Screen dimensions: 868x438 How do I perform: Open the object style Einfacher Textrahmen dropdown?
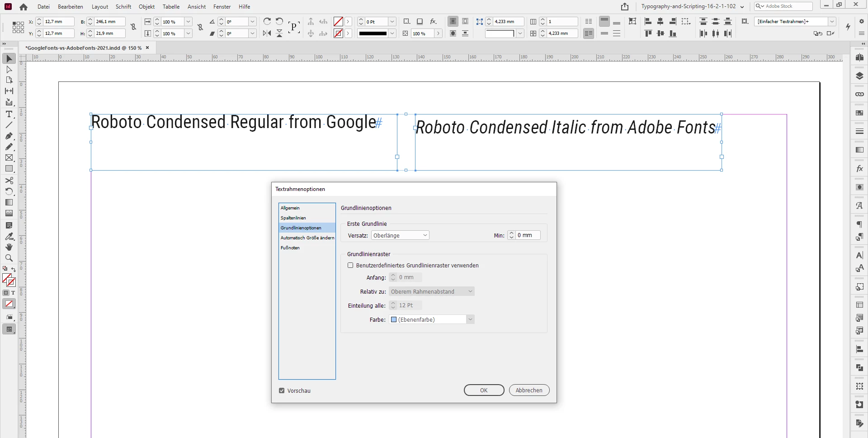[x=832, y=22]
